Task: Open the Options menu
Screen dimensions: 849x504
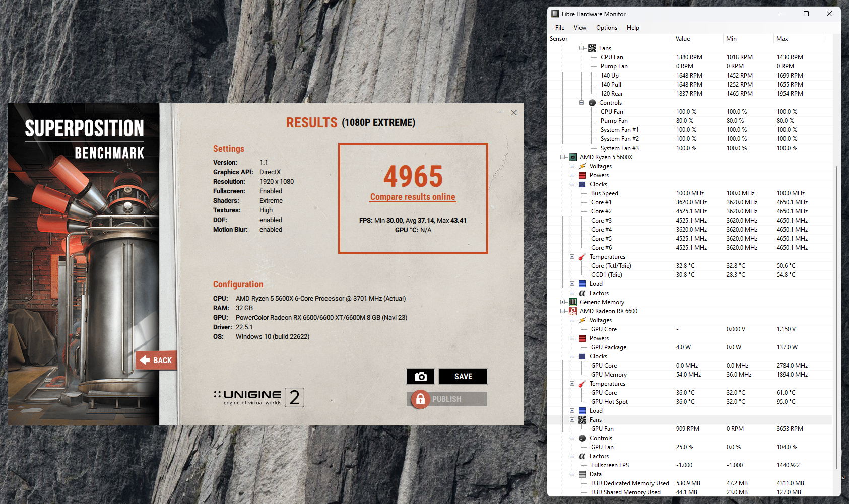Action: click(607, 28)
